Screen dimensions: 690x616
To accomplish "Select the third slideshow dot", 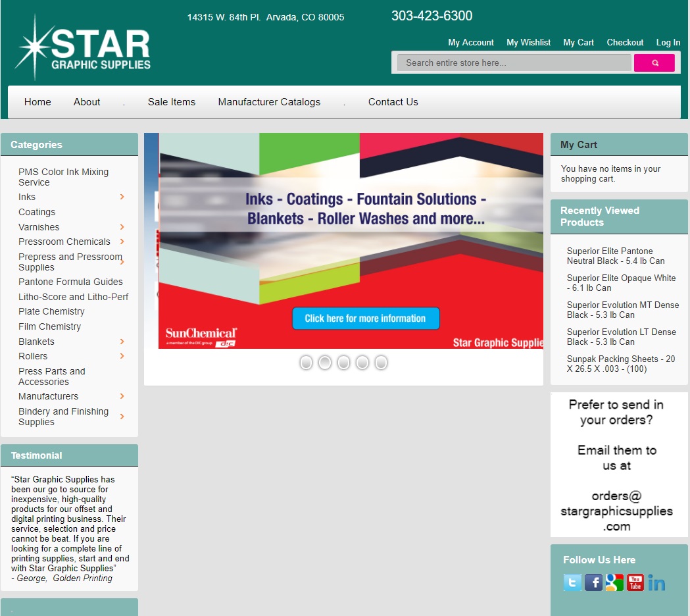I will click(343, 363).
